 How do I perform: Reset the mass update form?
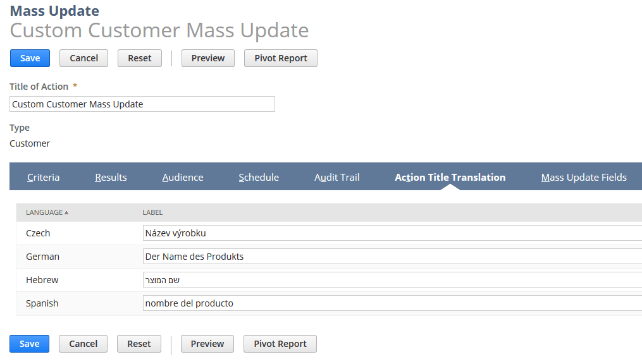tap(139, 58)
